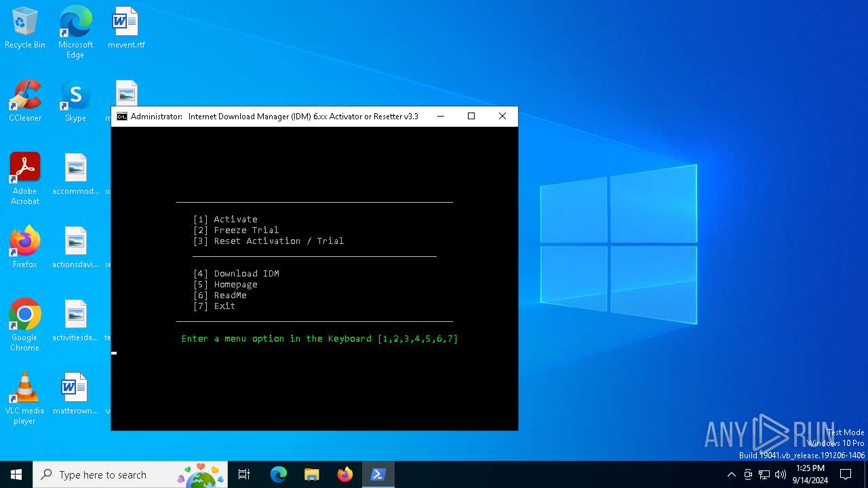
Task: Open Task View in the taskbar
Action: (244, 474)
